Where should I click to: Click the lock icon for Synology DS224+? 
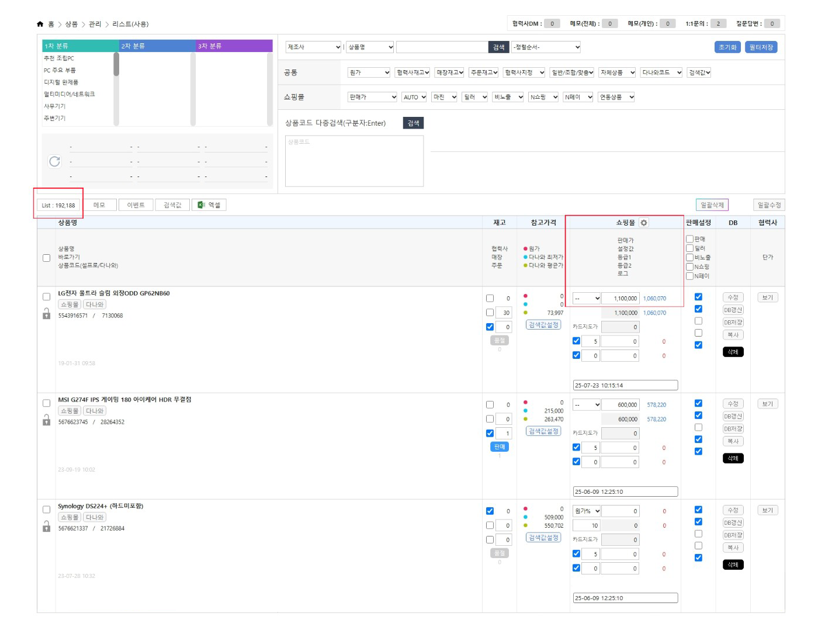[46, 527]
